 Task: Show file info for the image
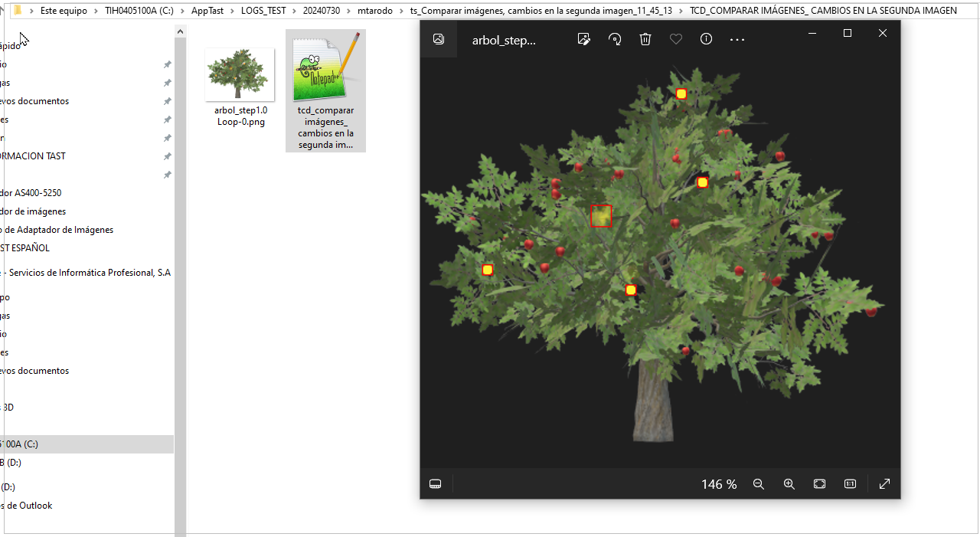point(706,39)
